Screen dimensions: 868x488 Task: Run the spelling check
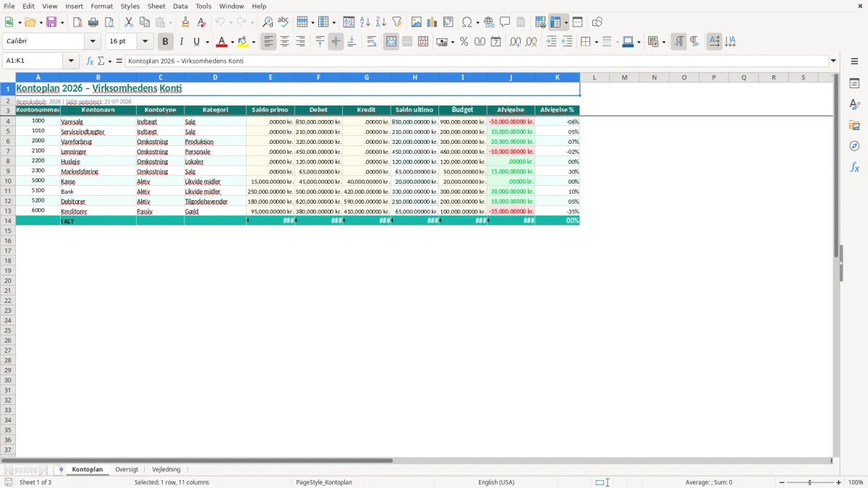coord(284,22)
